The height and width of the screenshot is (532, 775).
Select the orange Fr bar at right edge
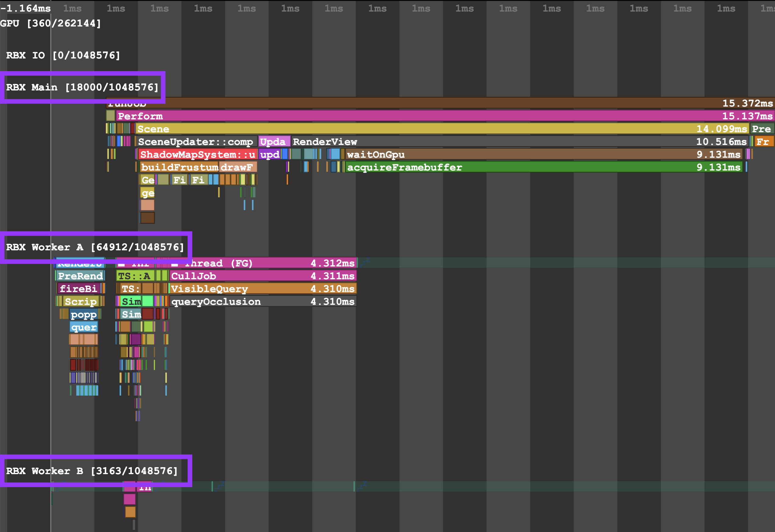coord(764,142)
